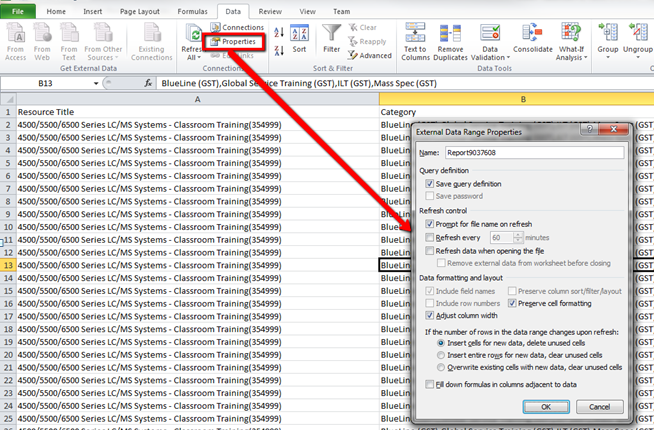Click the Data Validation icon

pyautogui.click(x=490, y=33)
